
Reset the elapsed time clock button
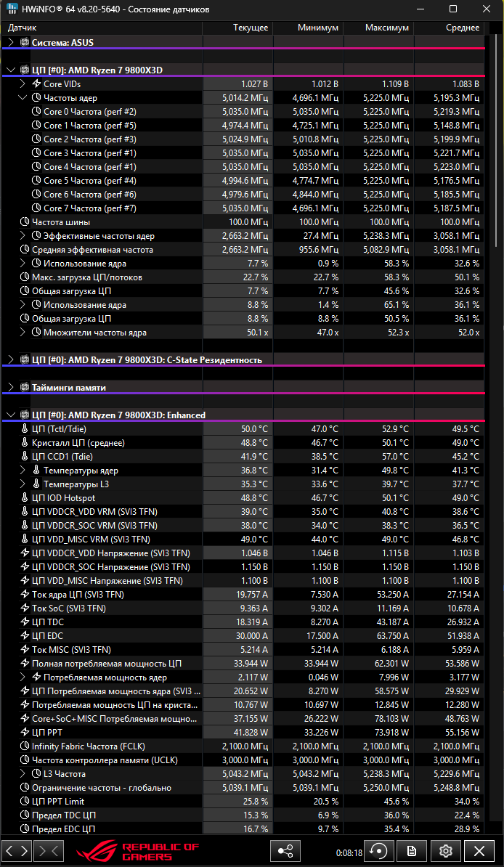379,851
